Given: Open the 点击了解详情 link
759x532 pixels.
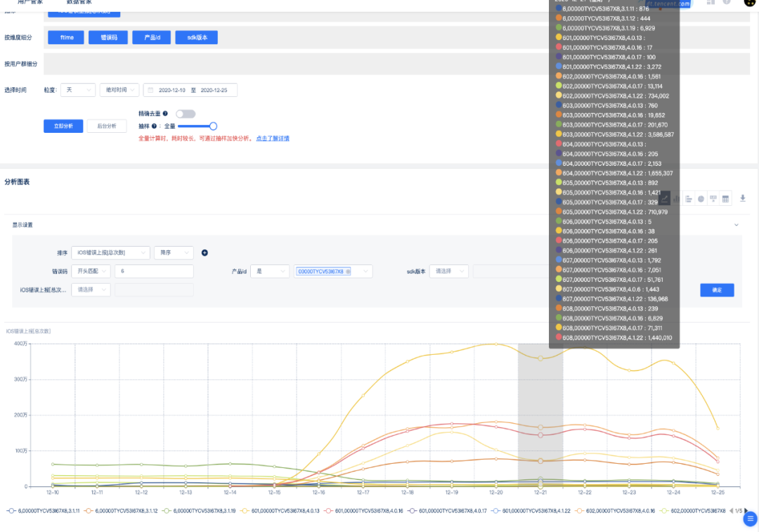Looking at the screenshot, I should [x=273, y=138].
